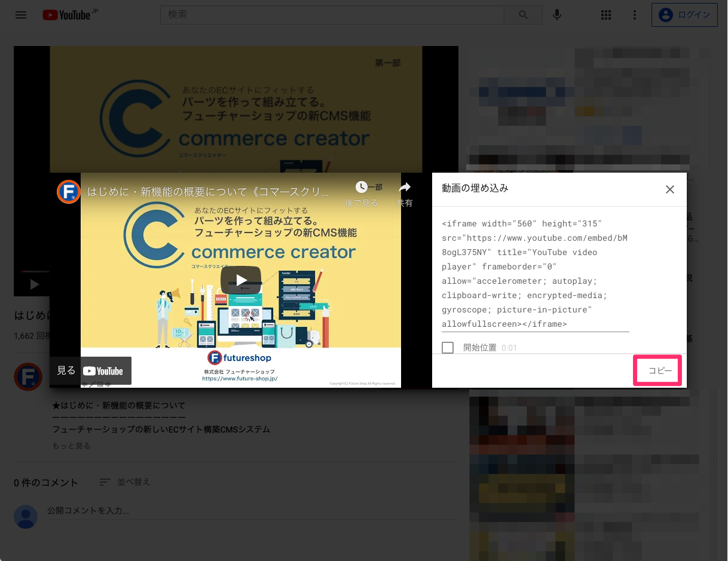Image resolution: width=728 pixels, height=561 pixels.
Task: Click the 後で見る clock icon
Action: [x=362, y=188]
